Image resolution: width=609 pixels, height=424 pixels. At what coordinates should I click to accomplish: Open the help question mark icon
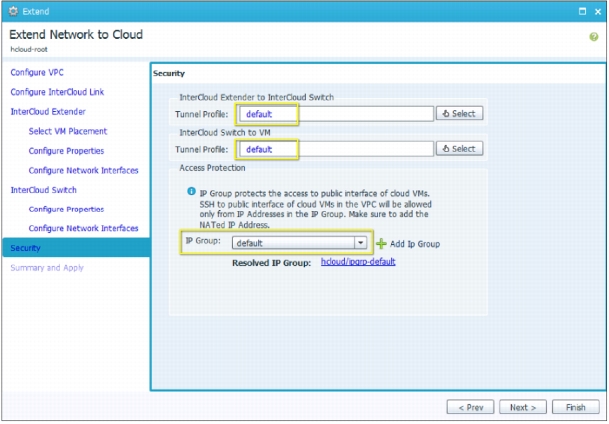point(593,37)
